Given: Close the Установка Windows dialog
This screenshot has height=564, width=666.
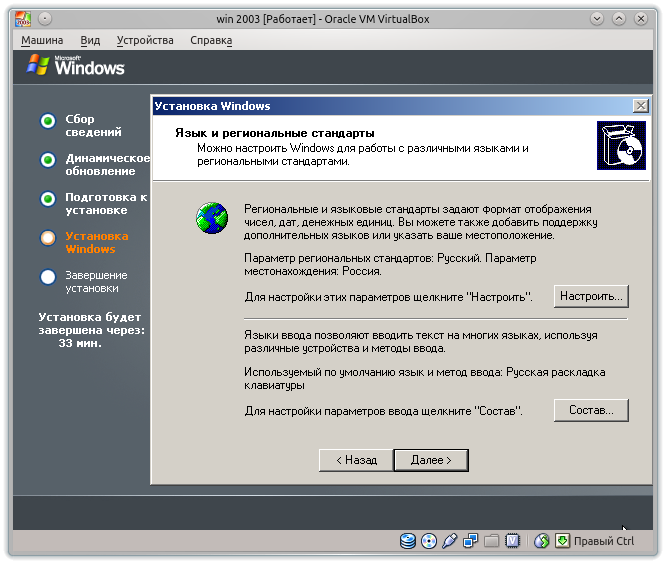Looking at the screenshot, I should 641,106.
